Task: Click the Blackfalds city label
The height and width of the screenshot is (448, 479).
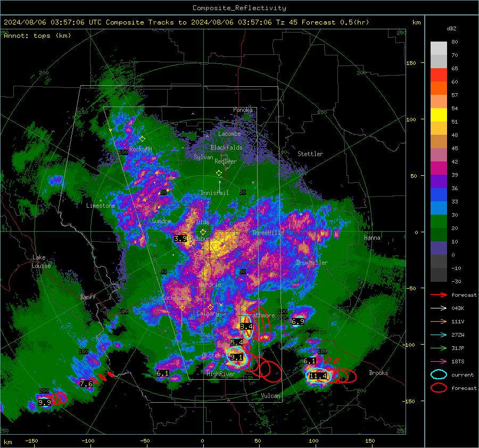Action: [226, 148]
